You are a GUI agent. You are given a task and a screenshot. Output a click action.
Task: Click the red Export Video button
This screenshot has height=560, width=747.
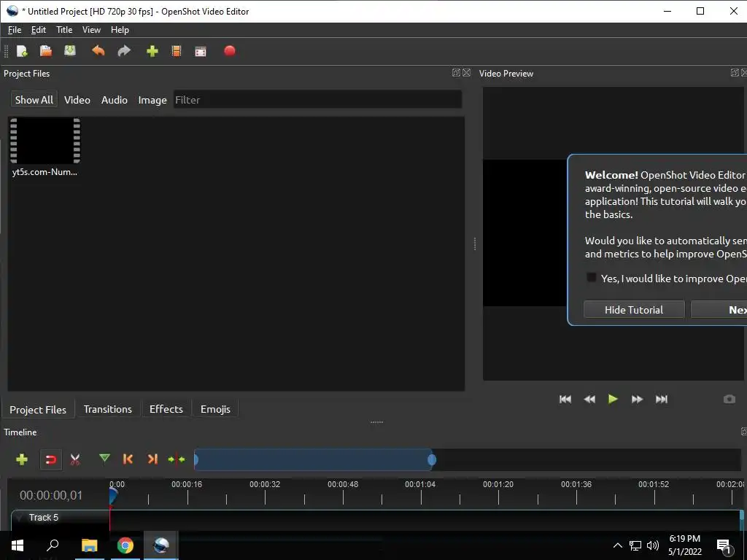coord(230,50)
